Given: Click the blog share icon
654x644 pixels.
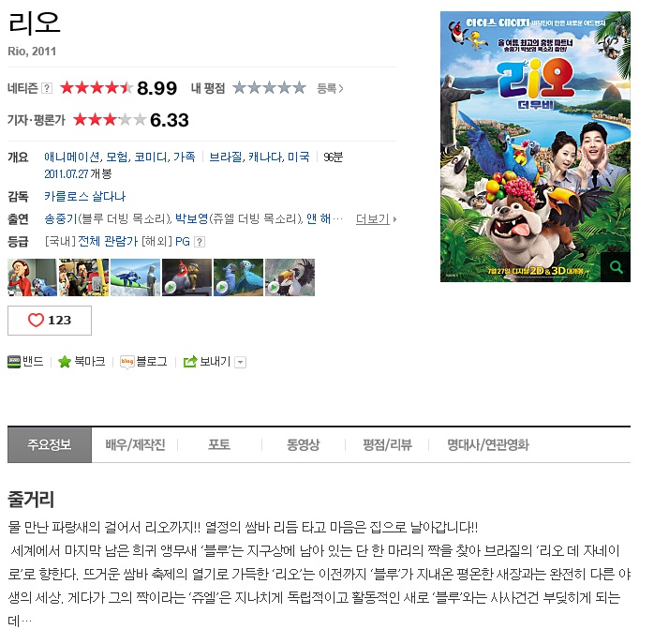Looking at the screenshot, I should [126, 362].
